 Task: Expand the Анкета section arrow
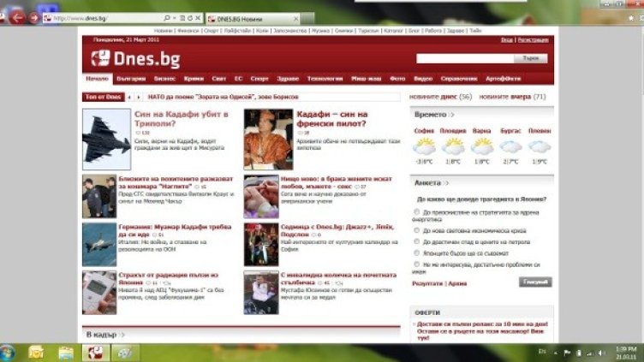pyautogui.click(x=447, y=183)
